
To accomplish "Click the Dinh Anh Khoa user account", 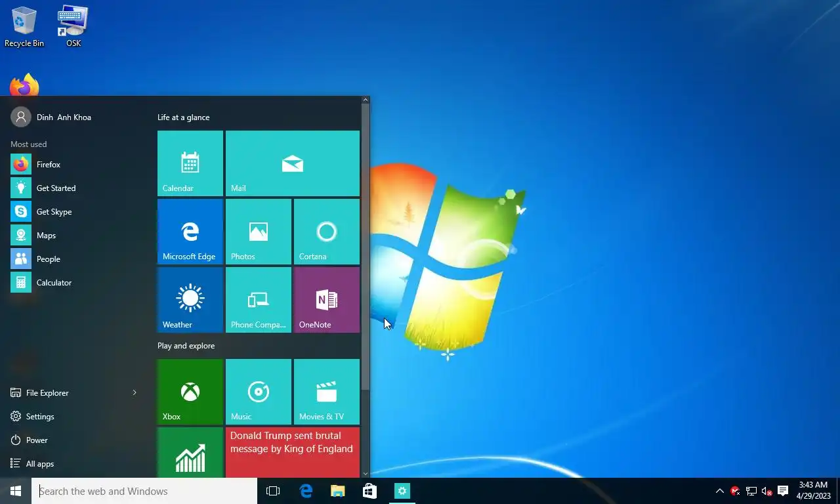I will click(x=51, y=117).
